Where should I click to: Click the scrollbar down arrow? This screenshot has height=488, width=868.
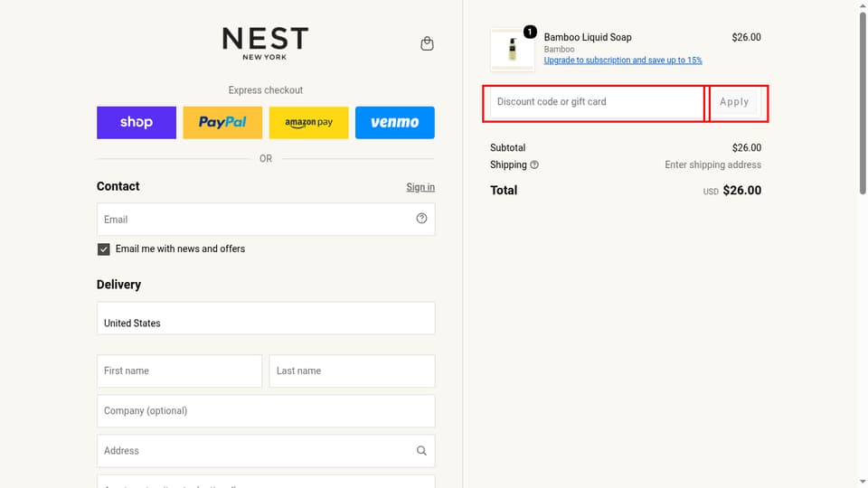[x=863, y=483]
